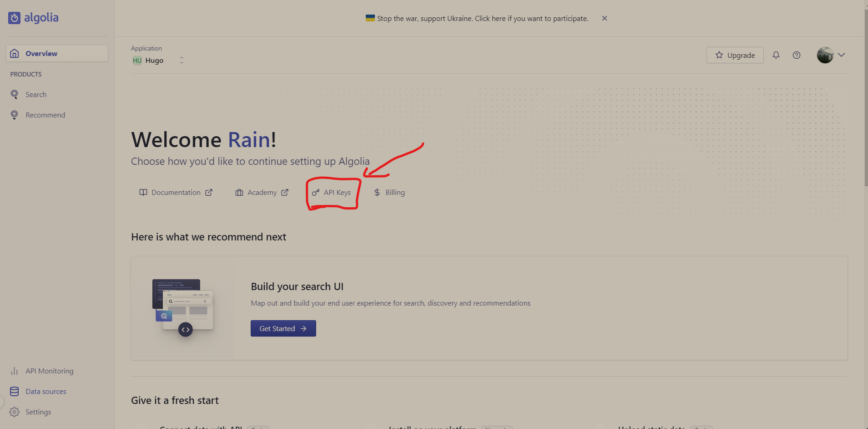
Task: Click the Documentation external-link icon
Action: coord(209,193)
